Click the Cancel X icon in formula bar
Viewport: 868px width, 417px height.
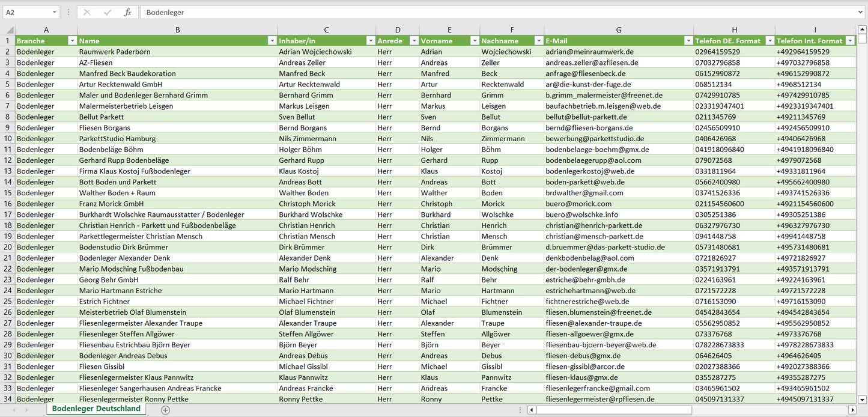pos(87,12)
